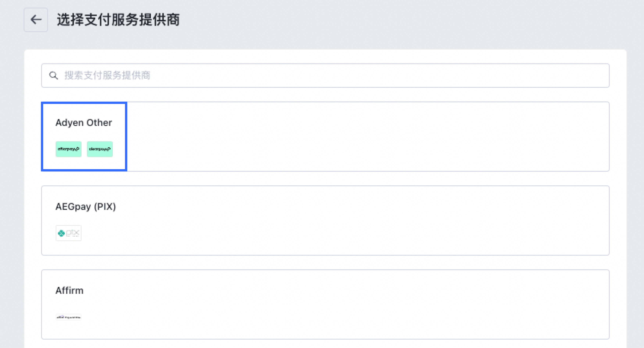The height and width of the screenshot is (348, 644).
Task: Click the search magnifier icon
Action: (53, 75)
